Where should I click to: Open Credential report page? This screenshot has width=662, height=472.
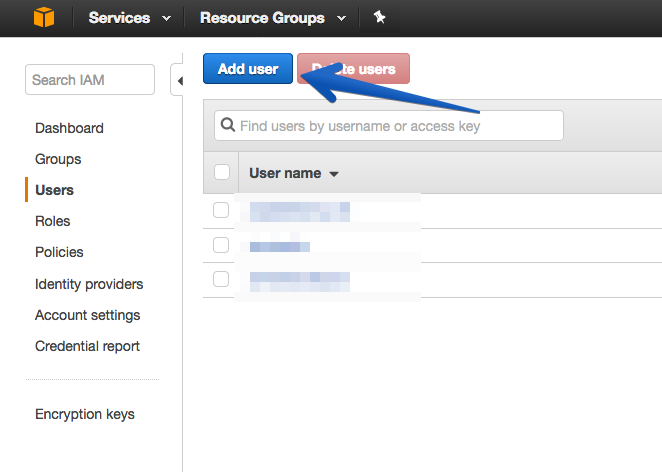pyautogui.click(x=87, y=346)
